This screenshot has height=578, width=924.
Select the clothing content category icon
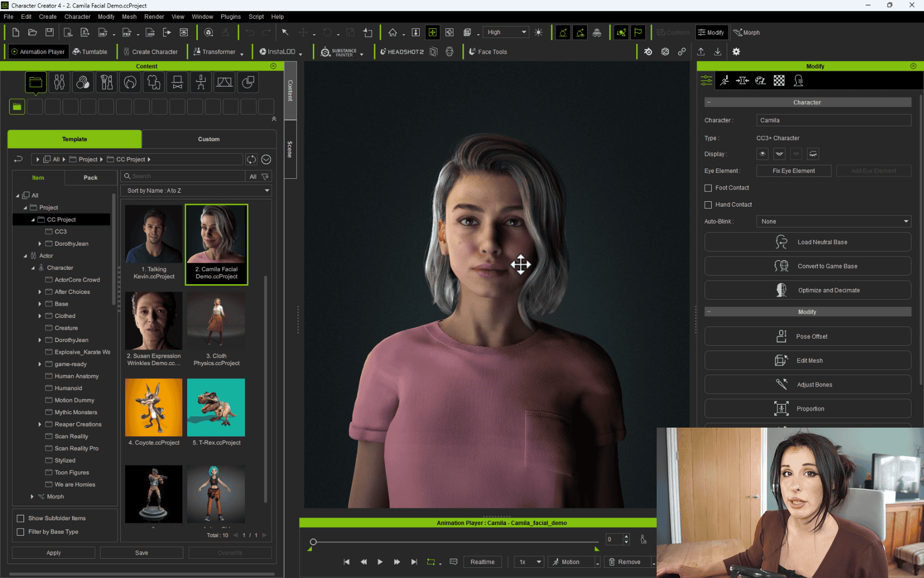click(x=153, y=82)
